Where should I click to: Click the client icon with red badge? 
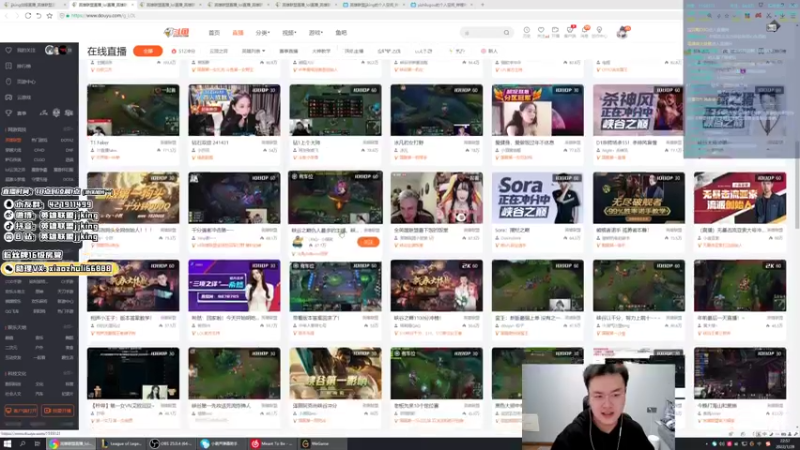point(570,31)
